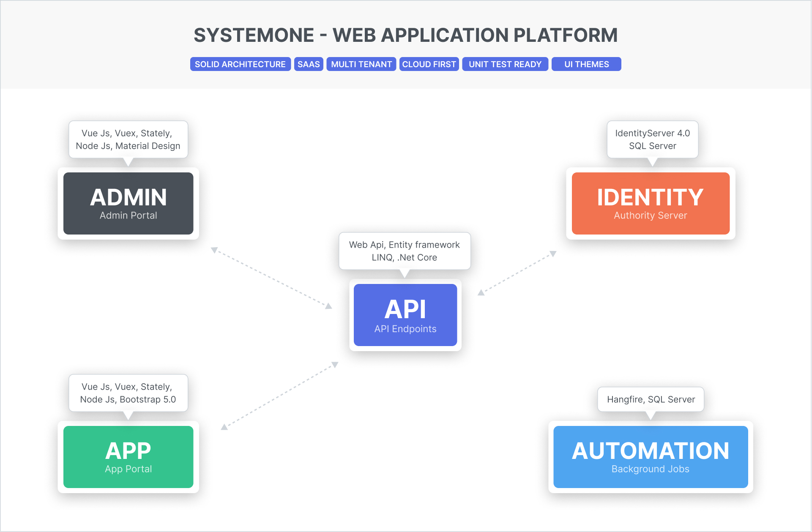Click the SOLID ARCHITECTURE tag
The height and width of the screenshot is (532, 812).
tap(240, 64)
